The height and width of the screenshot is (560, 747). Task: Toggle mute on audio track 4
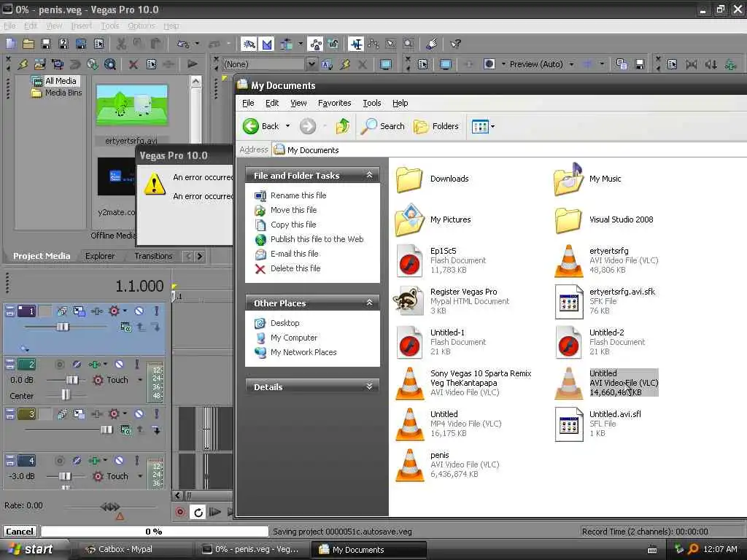click(x=119, y=461)
